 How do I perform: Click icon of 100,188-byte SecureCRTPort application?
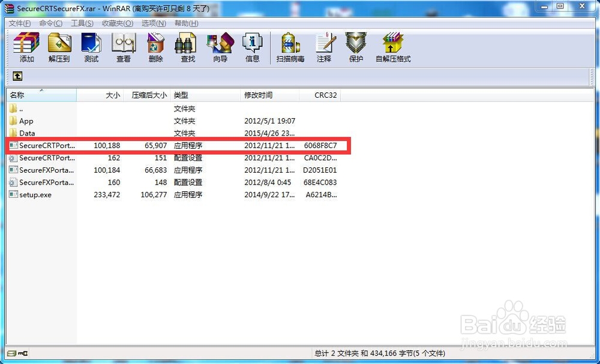[x=13, y=145]
